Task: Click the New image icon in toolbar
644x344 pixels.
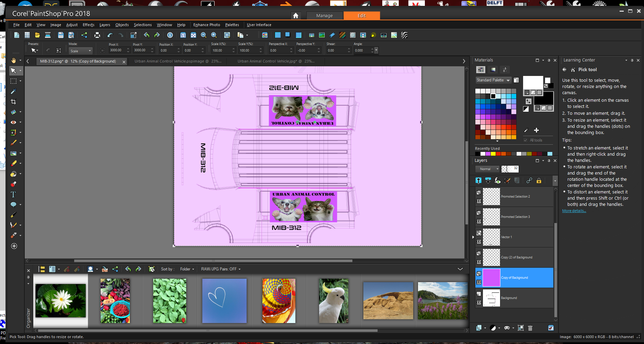Action: point(17,35)
